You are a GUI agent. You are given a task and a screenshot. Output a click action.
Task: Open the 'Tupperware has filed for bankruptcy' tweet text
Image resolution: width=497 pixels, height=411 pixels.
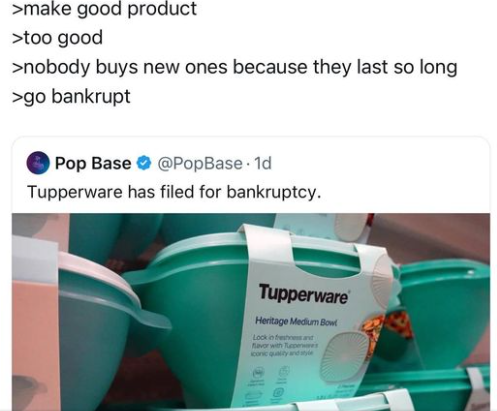click(174, 192)
